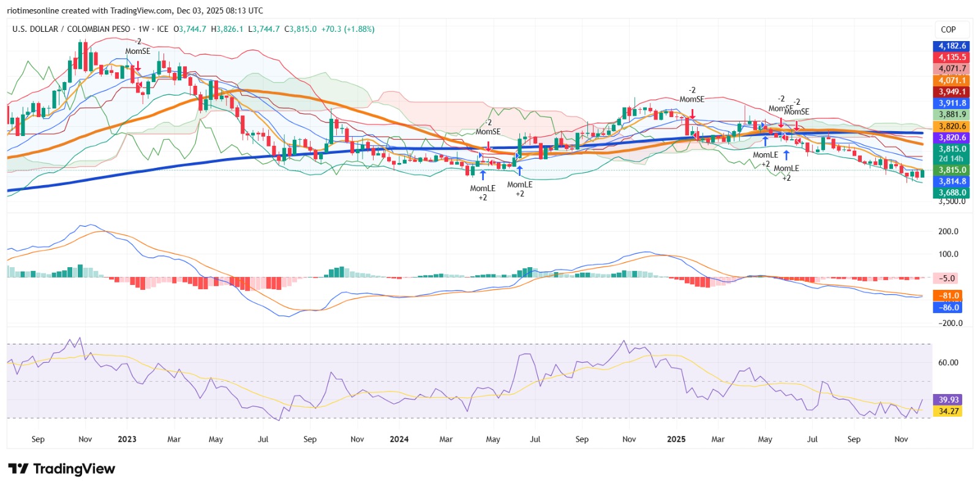This screenshot has height=489, width=980.
Task: Click the close value C3,815.0 in header
Action: tap(300, 29)
